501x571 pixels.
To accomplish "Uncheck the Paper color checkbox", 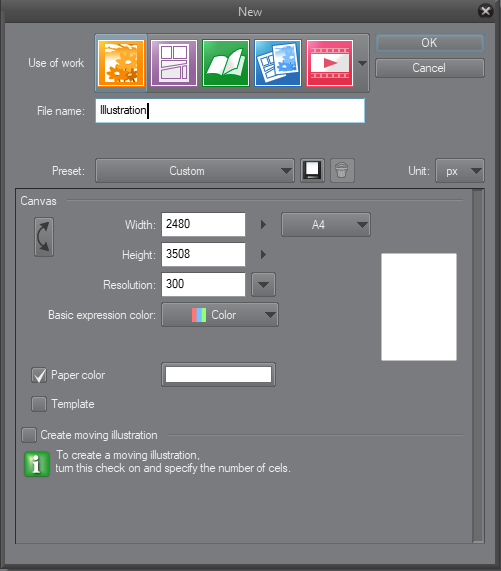I will pos(39,375).
